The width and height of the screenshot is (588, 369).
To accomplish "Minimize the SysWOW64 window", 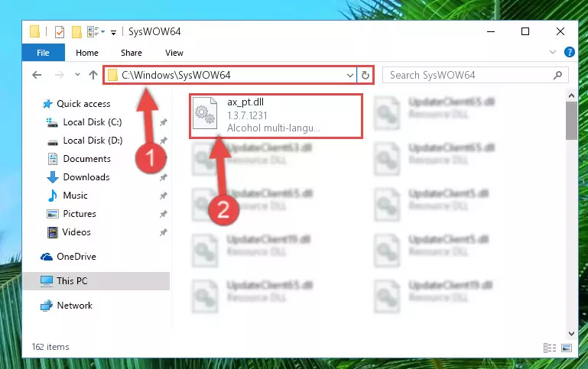I will coord(490,31).
